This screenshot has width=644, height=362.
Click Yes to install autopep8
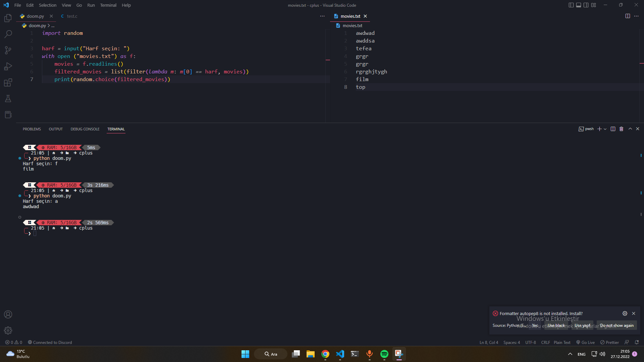(x=535, y=325)
